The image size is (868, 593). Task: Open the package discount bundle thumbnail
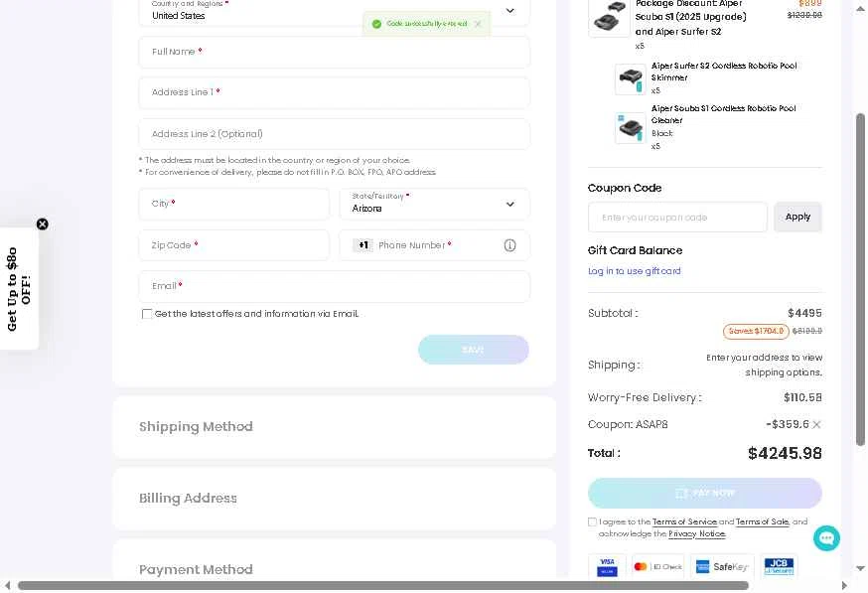(609, 18)
